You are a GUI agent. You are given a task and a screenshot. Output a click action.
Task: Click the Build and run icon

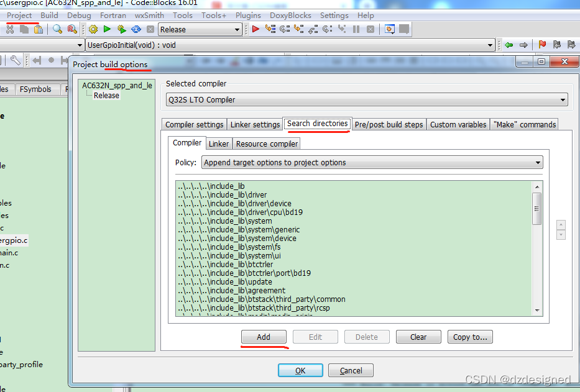click(x=122, y=29)
